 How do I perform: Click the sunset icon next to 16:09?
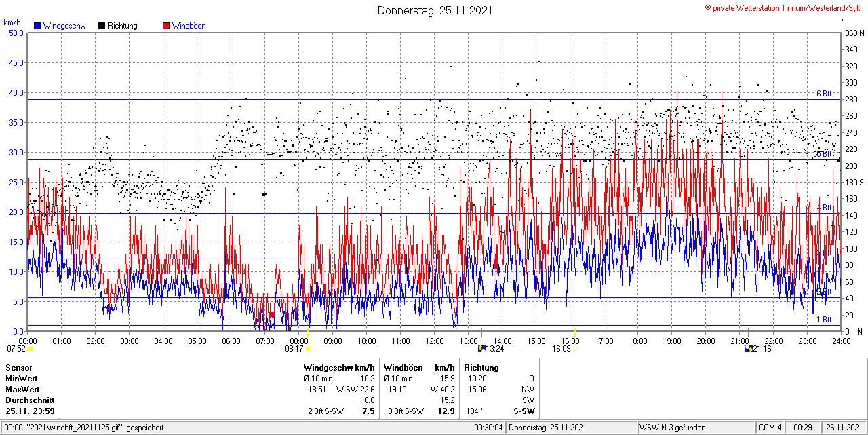point(576,349)
